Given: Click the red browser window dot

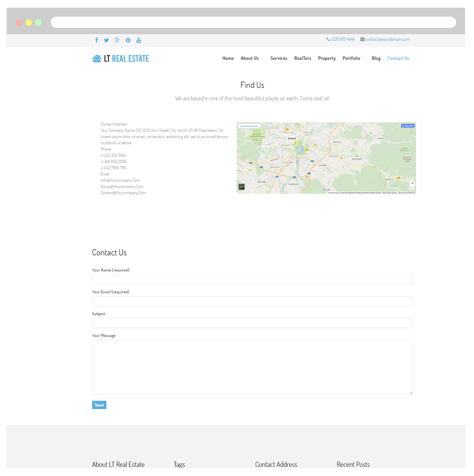Looking at the screenshot, I should point(19,23).
